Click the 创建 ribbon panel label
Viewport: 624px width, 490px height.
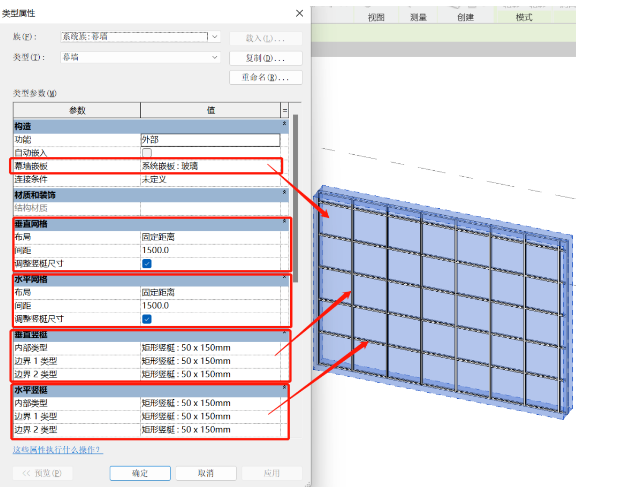tap(465, 17)
